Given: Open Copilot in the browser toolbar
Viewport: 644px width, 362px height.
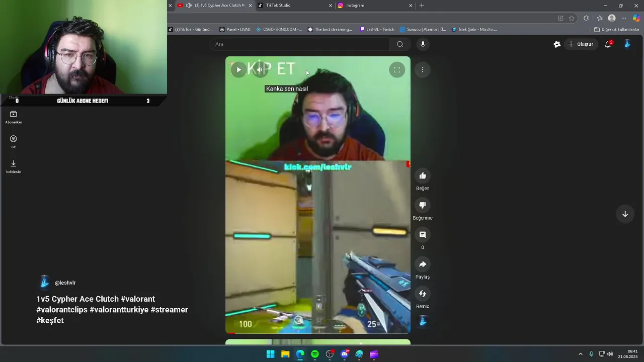Looking at the screenshot, I should (636, 18).
